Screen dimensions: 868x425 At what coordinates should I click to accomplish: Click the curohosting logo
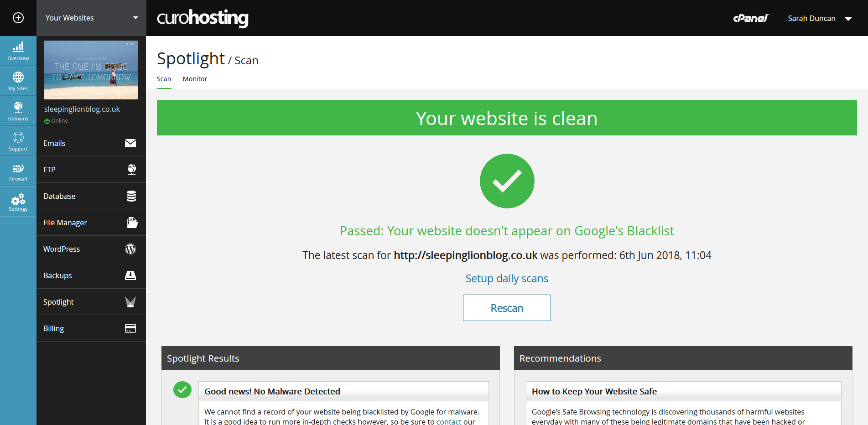point(203,18)
